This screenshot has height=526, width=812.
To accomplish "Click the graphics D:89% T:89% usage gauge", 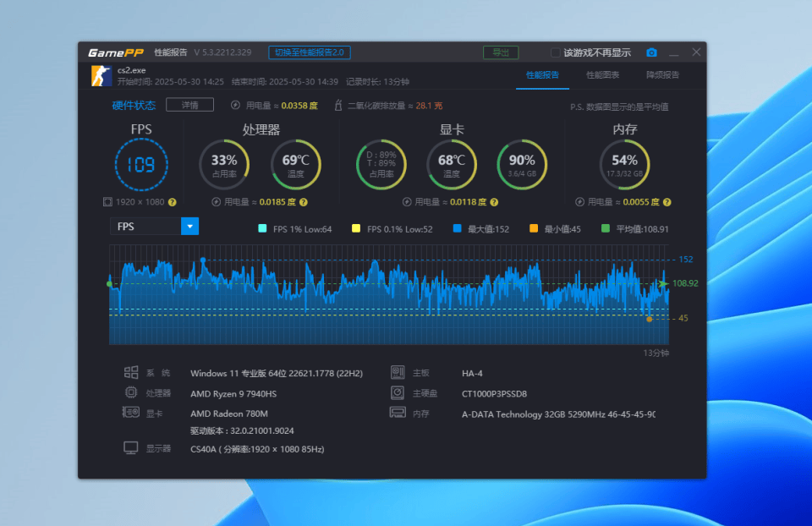I will tap(381, 165).
